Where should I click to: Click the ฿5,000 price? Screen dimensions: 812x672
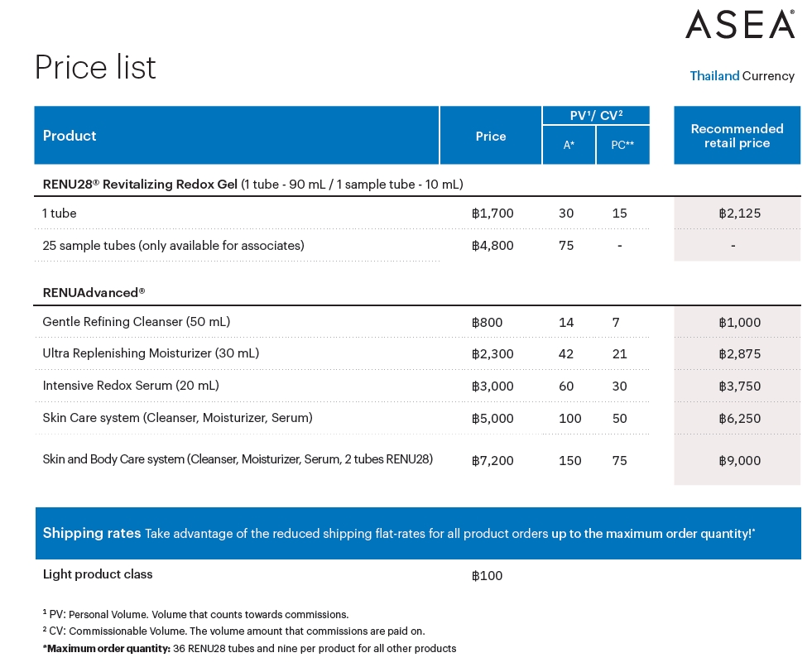(492, 418)
